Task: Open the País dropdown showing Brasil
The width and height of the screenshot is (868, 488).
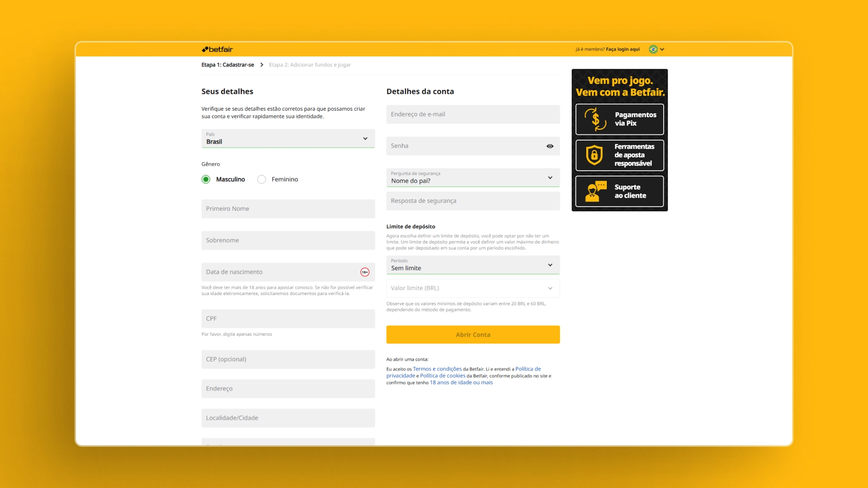Action: tap(288, 138)
